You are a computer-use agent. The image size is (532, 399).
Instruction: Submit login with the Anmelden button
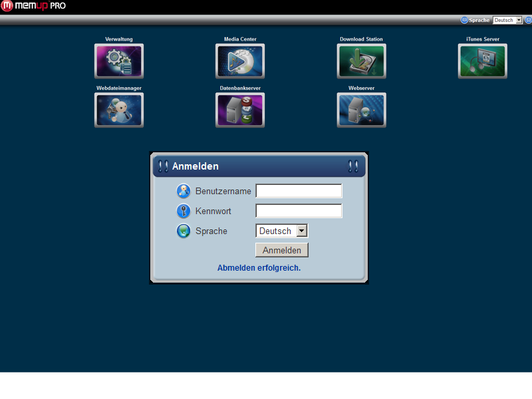[x=281, y=250]
